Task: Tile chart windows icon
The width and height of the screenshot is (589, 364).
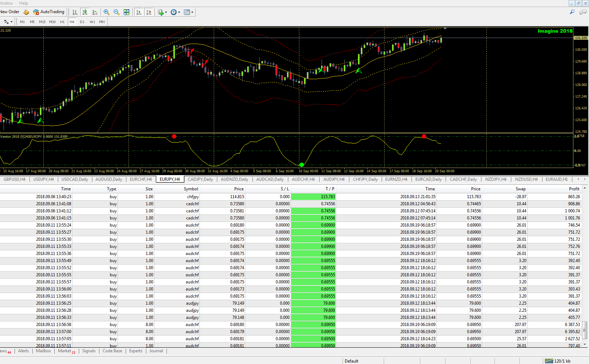Action: point(126,12)
